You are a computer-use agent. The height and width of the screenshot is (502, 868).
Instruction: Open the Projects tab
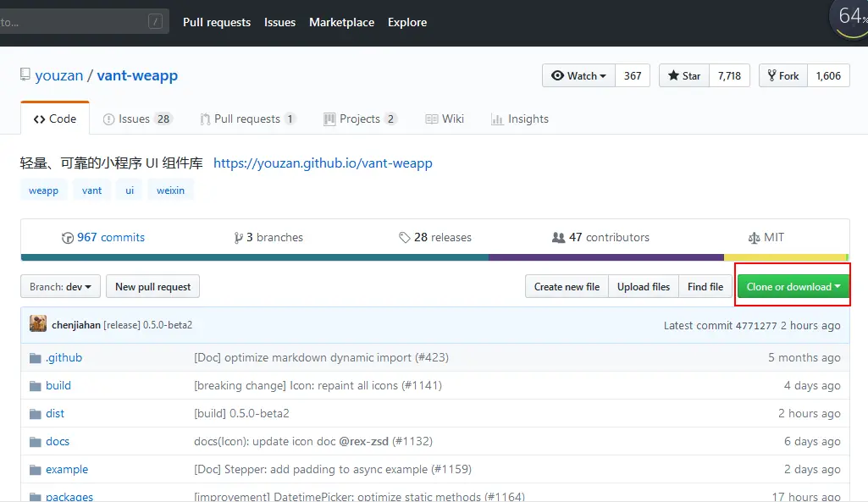click(361, 119)
